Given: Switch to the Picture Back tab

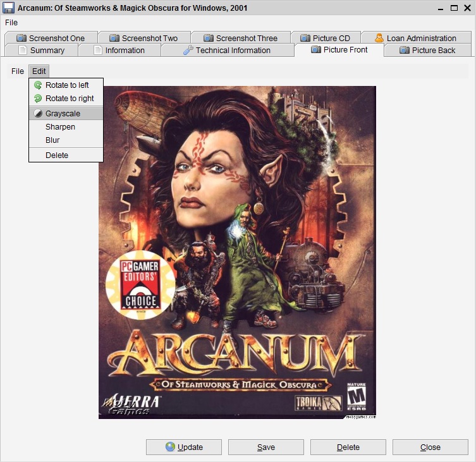Looking at the screenshot, I should pyautogui.click(x=427, y=50).
